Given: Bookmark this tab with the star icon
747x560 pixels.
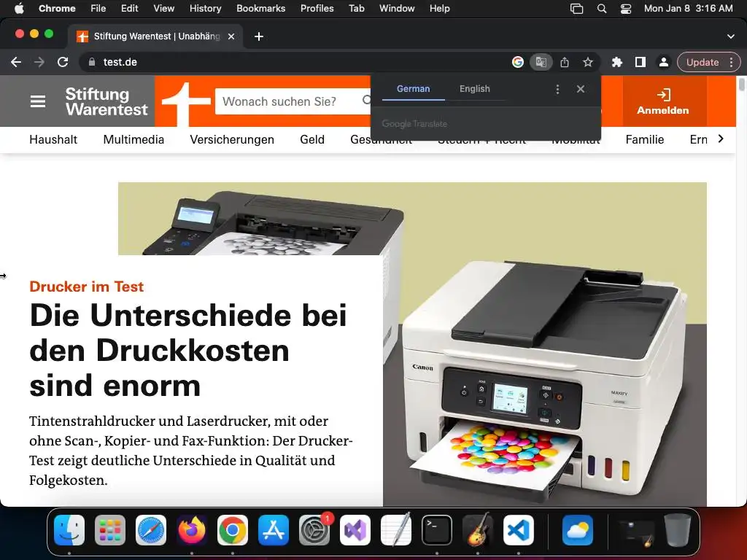Looking at the screenshot, I should click(x=588, y=62).
